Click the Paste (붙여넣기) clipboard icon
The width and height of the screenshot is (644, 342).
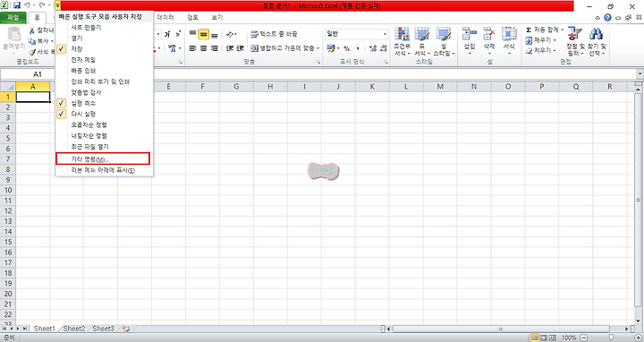pyautogui.click(x=14, y=34)
